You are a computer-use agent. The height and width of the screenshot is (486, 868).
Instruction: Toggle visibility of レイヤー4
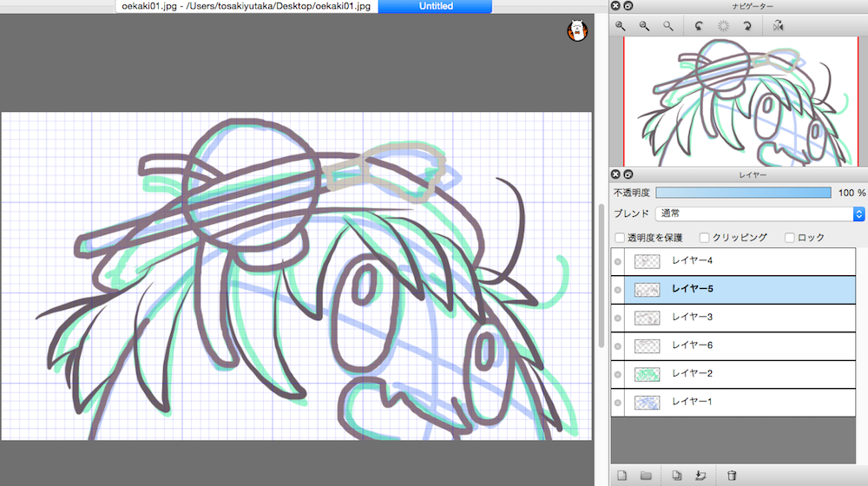tap(618, 261)
